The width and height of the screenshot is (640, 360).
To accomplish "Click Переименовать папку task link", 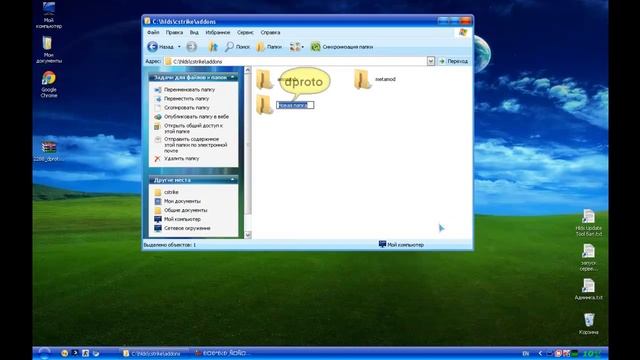I will point(189,89).
